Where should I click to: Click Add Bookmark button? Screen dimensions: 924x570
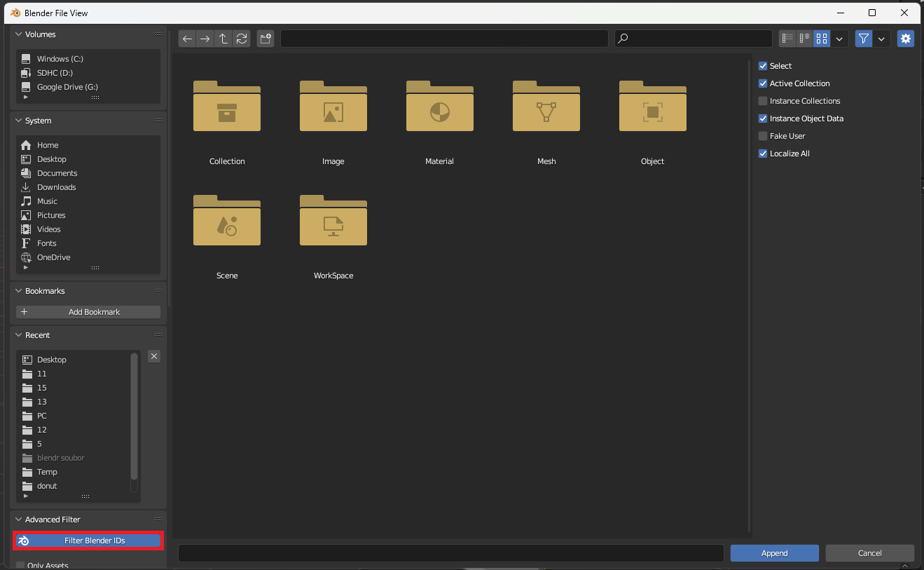tap(88, 312)
